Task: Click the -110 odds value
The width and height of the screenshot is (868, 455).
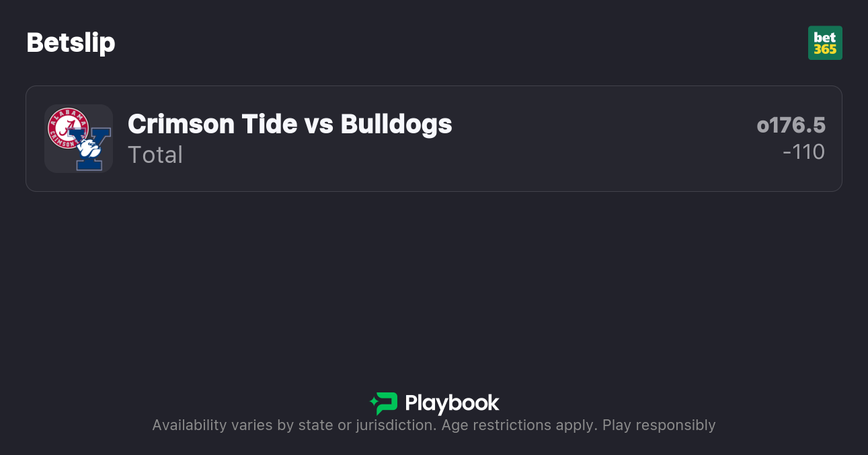Action: click(x=803, y=152)
